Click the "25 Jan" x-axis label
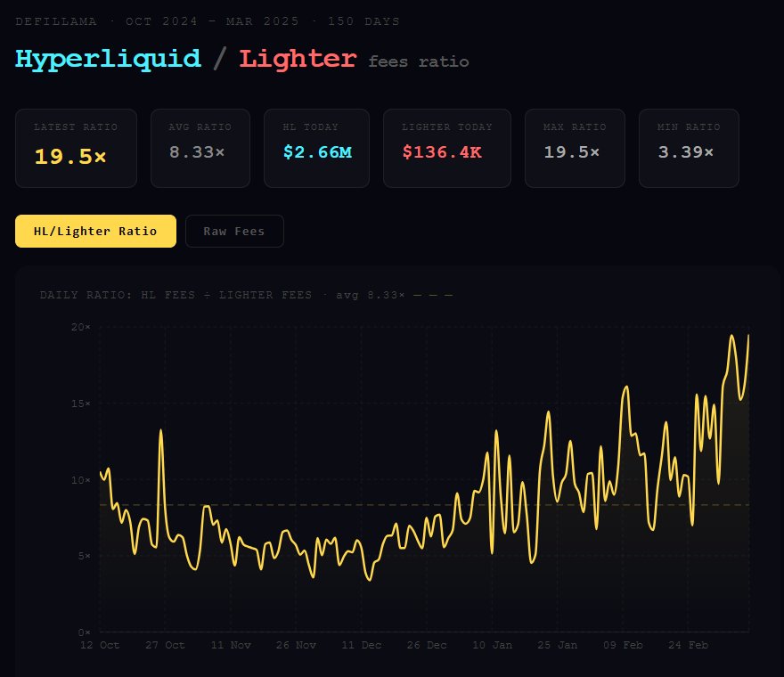The width and height of the screenshot is (784, 677). tap(558, 646)
